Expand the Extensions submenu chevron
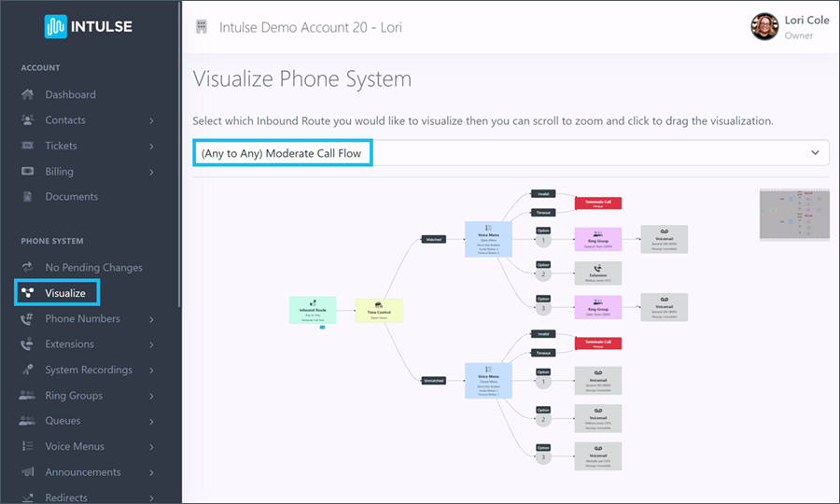 151,344
